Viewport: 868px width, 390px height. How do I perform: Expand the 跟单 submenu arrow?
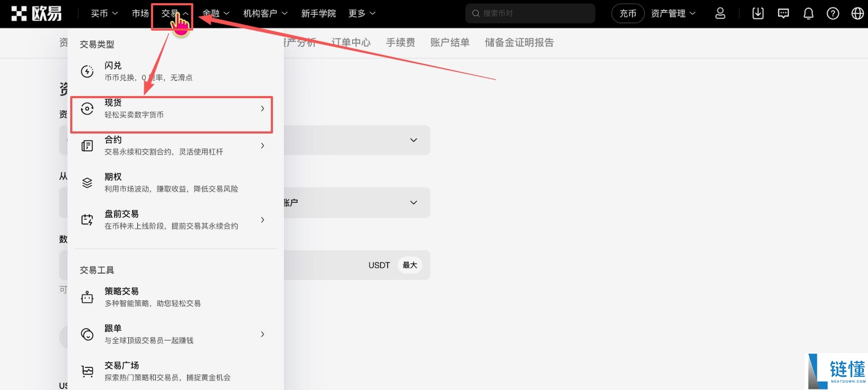click(x=262, y=334)
